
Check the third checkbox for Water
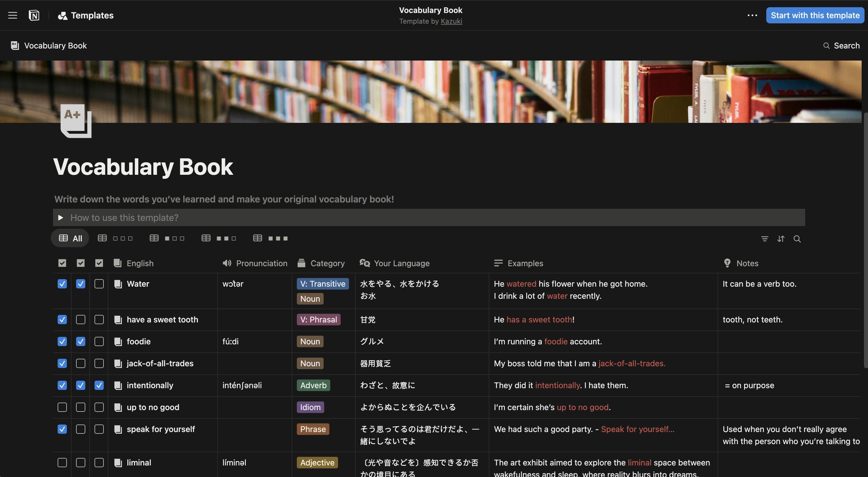tap(99, 284)
